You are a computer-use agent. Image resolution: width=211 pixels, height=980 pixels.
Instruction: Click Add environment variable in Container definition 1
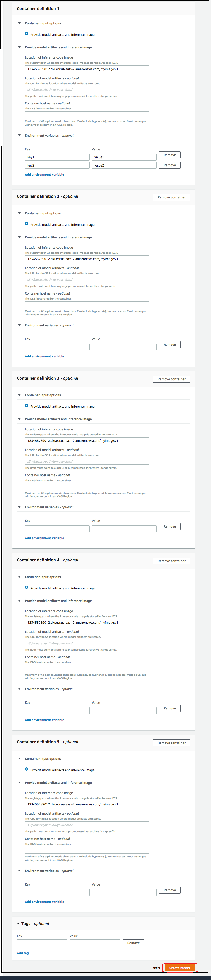coord(44,174)
